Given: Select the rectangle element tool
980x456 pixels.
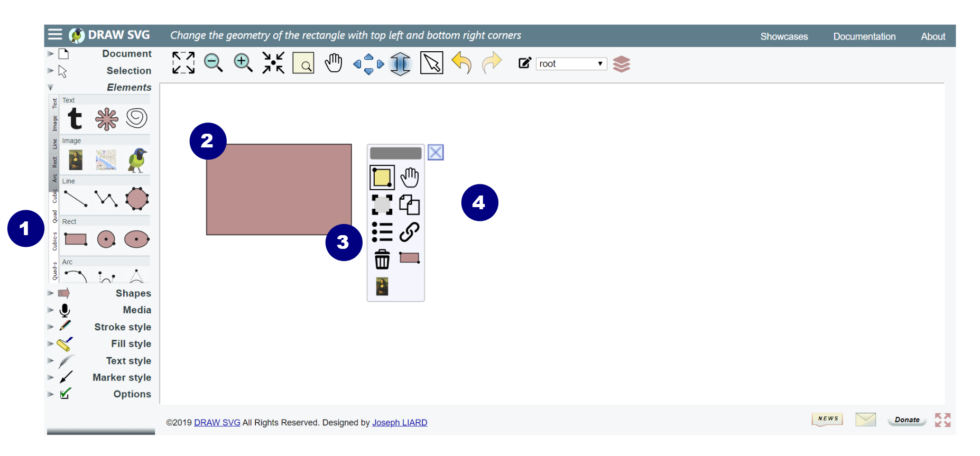Looking at the screenshot, I should (x=76, y=239).
